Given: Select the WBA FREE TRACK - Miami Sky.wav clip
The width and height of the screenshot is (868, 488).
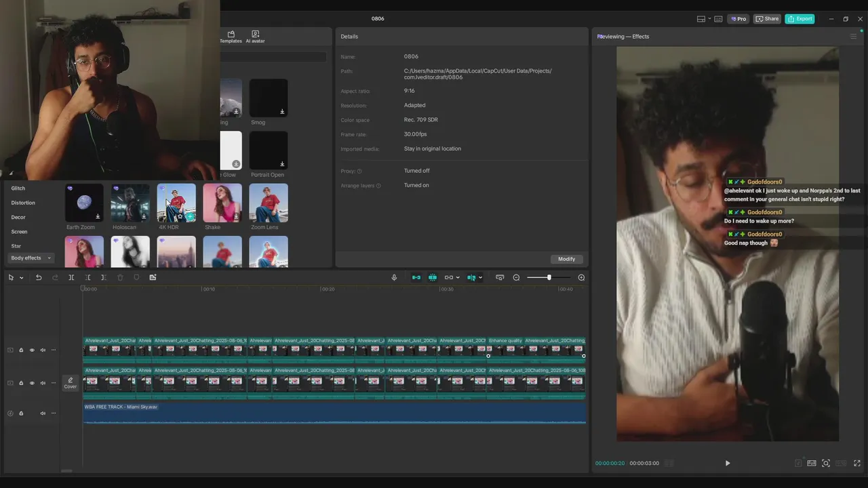Looking at the screenshot, I should pos(334,413).
